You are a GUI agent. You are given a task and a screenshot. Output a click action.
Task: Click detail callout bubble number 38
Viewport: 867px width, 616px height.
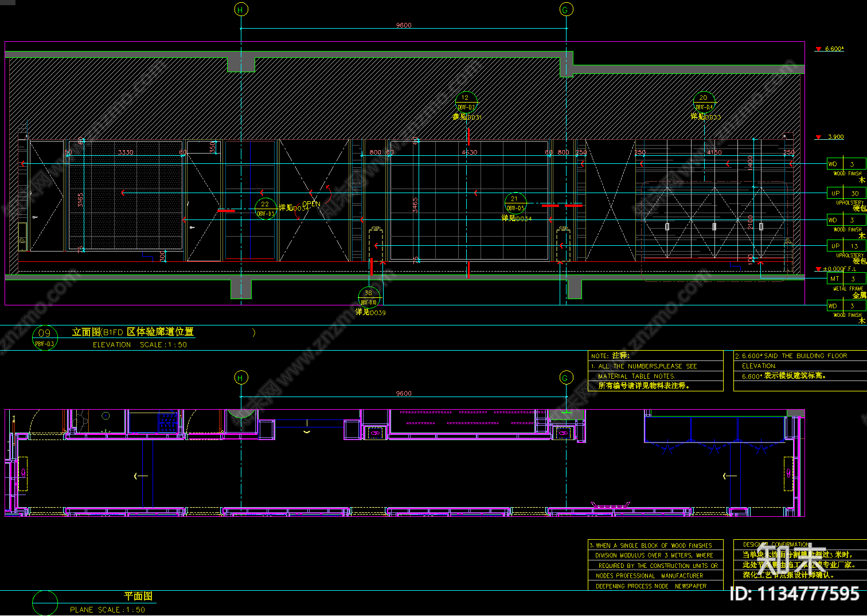pos(369,297)
